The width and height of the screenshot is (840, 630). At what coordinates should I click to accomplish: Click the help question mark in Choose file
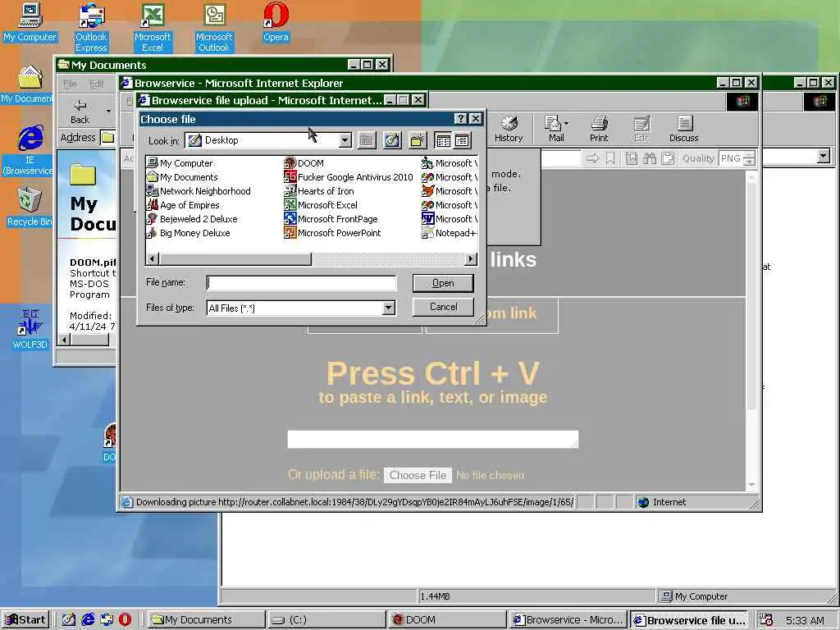(x=460, y=119)
